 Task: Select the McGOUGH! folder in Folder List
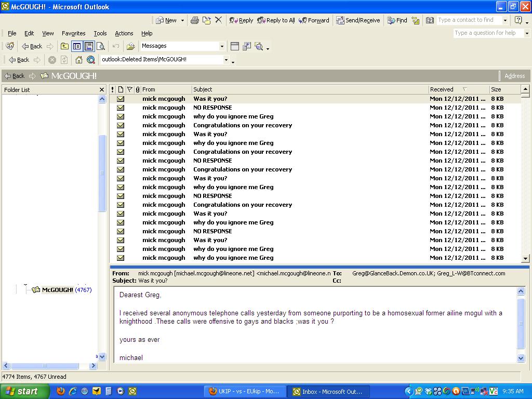57,290
